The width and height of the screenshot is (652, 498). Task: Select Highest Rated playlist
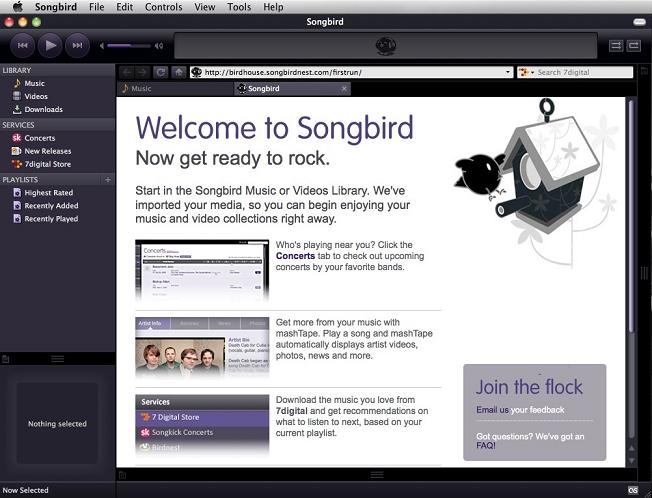pos(48,192)
